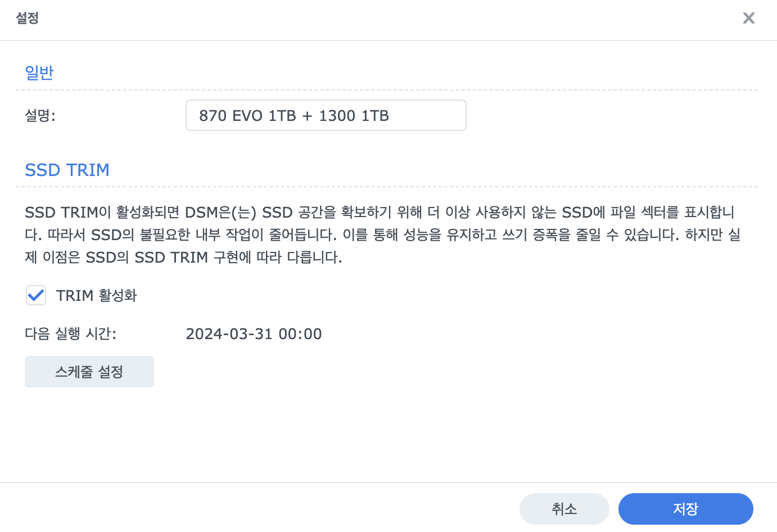777x532 pixels.
Task: Click the 설명: field label
Action: (40, 116)
